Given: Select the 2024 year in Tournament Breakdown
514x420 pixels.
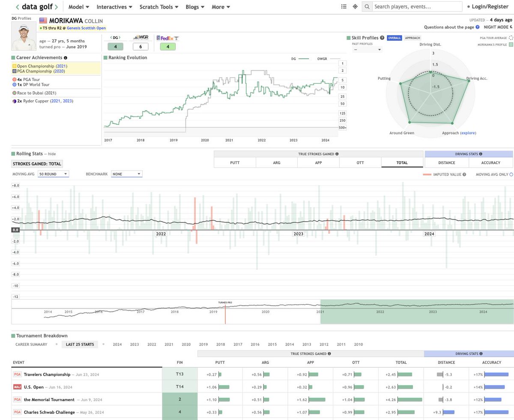Looking at the screenshot, I should tap(117, 344).
